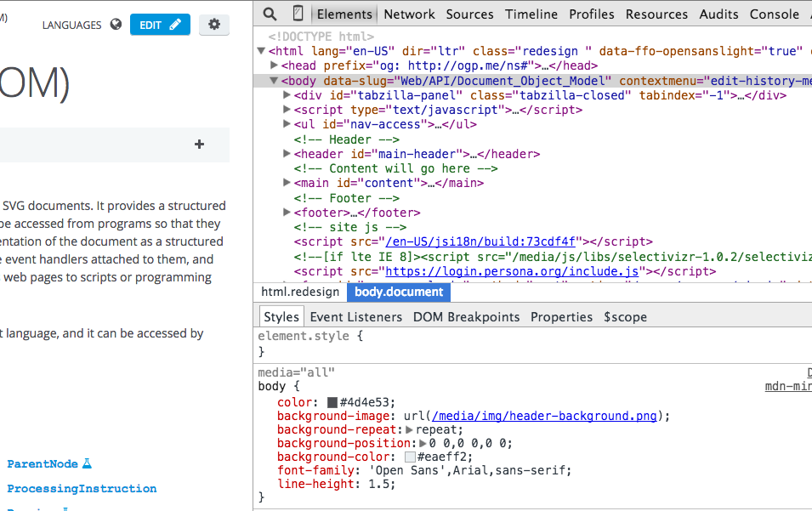Click the #eaeff2 background-color swatch

click(410, 457)
